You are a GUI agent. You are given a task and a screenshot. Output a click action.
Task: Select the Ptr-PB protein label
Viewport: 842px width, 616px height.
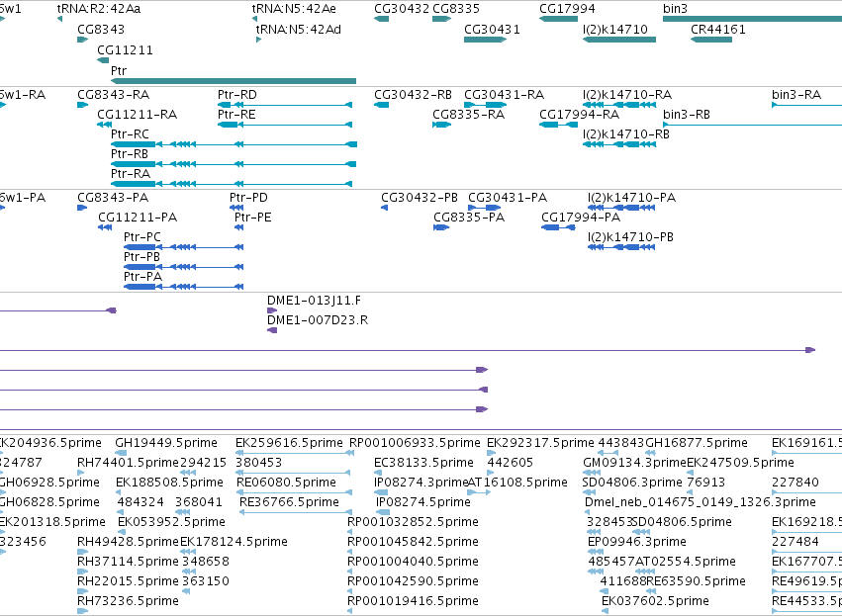tap(141, 257)
